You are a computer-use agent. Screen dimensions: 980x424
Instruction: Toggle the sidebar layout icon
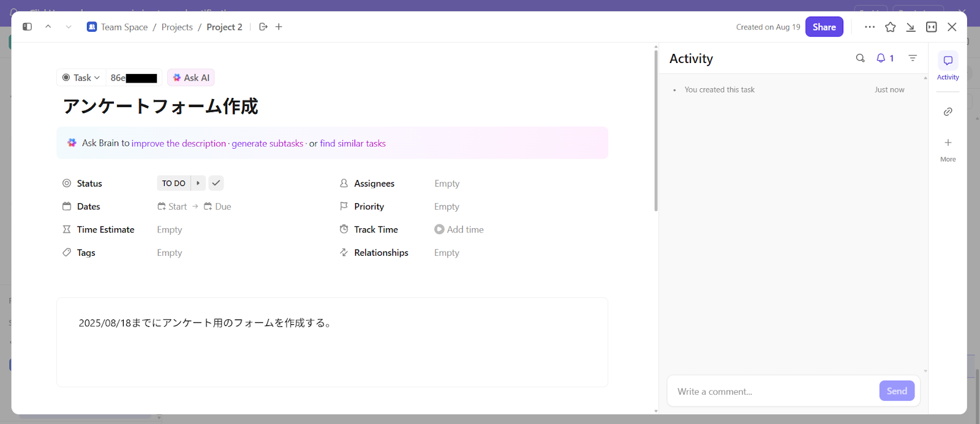tap(27, 27)
